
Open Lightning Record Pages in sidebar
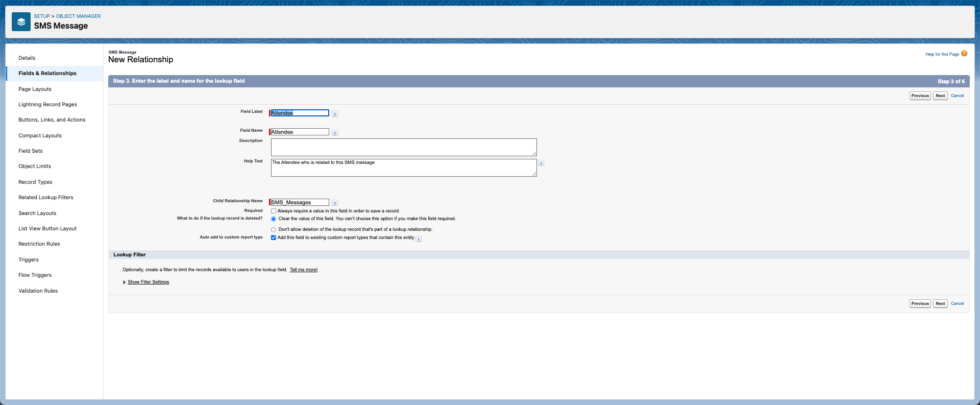[x=48, y=104]
